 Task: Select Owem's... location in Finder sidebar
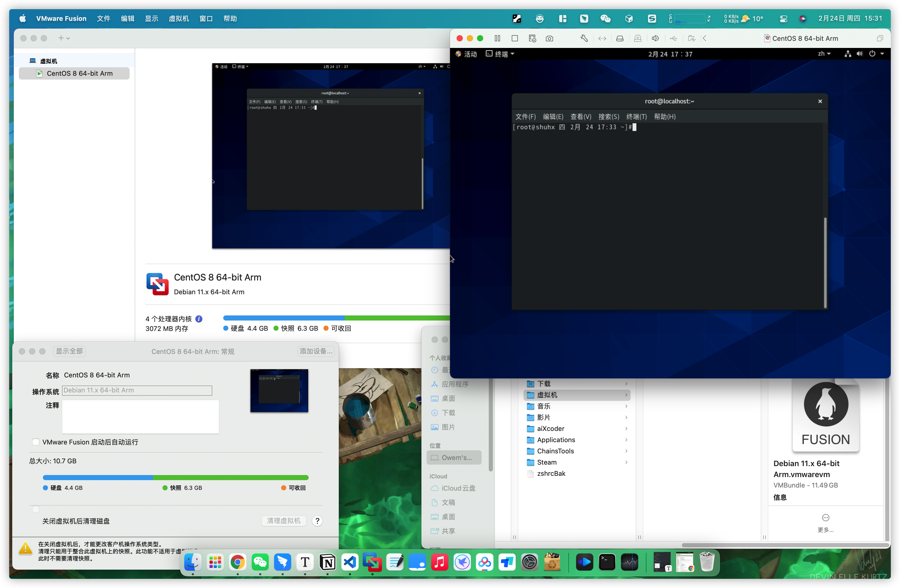(454, 457)
